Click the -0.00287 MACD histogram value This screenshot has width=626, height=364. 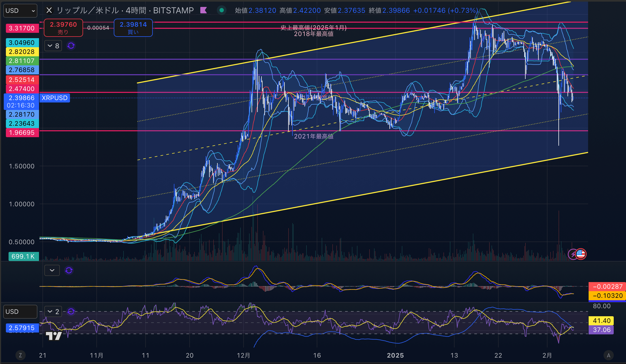pyautogui.click(x=607, y=287)
